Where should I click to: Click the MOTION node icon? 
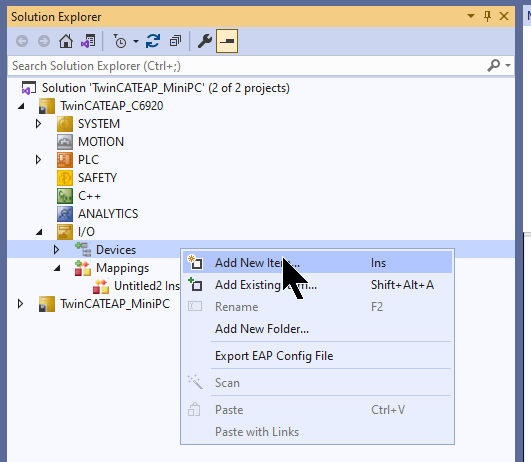[65, 142]
